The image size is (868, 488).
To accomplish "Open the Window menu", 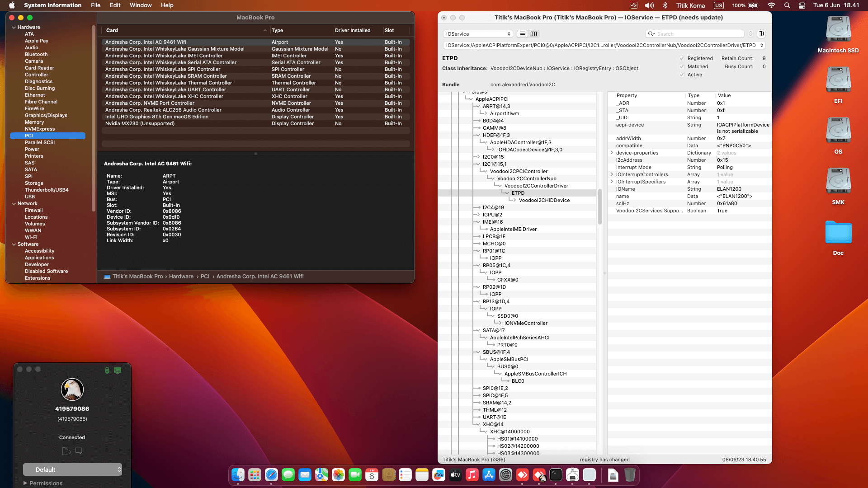I will click(141, 5).
